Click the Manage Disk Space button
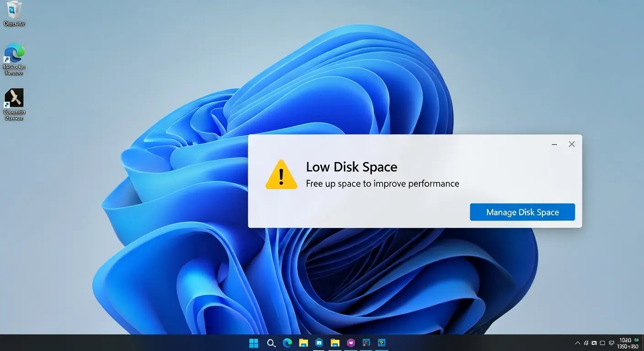This screenshot has width=644, height=351. pyautogui.click(x=522, y=212)
